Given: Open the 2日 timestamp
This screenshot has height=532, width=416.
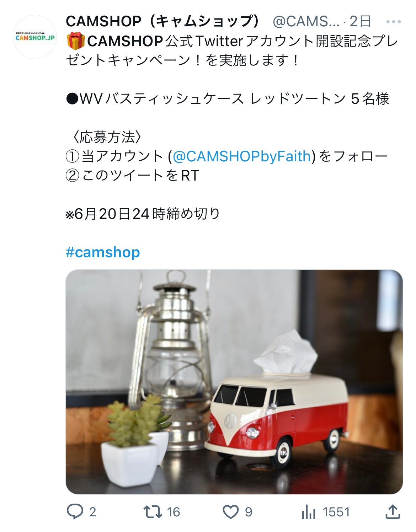Looking at the screenshot, I should (x=360, y=22).
